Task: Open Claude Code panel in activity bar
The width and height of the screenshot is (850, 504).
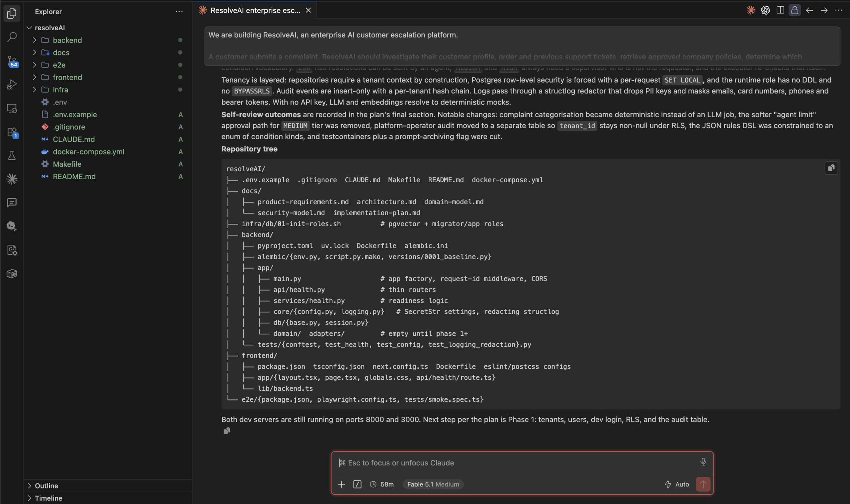Action: [x=12, y=179]
